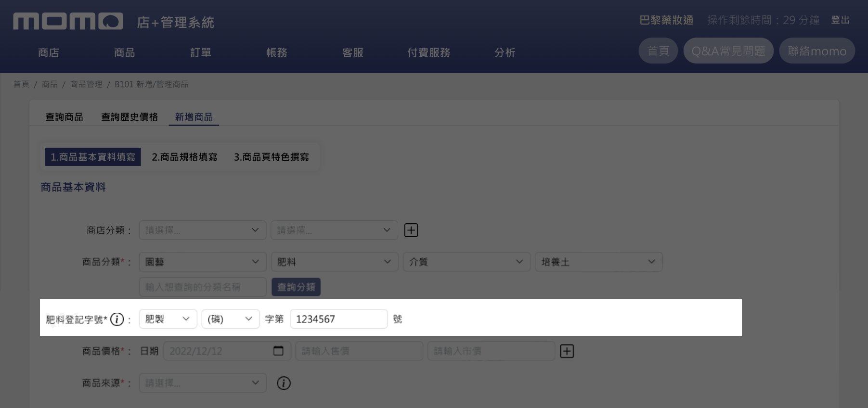Click 首頁 in the breadcrumb
Screen dimensions: 868x408
tap(21, 84)
